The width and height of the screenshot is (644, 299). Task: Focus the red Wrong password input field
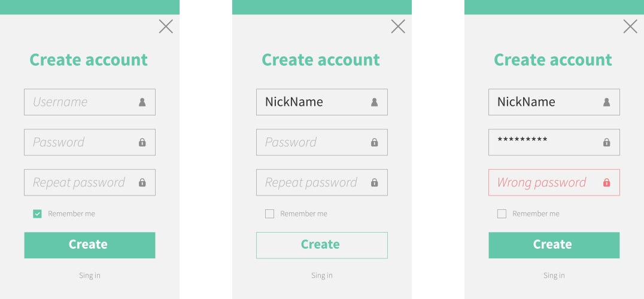(x=554, y=182)
